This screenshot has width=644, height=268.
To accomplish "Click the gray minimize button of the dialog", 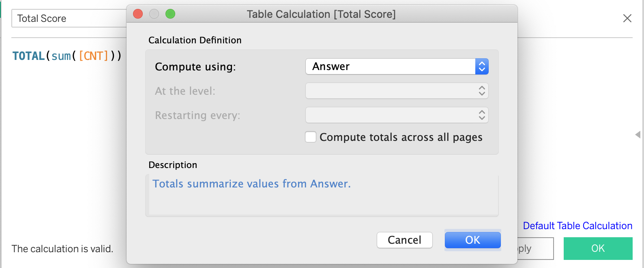I will (x=154, y=14).
